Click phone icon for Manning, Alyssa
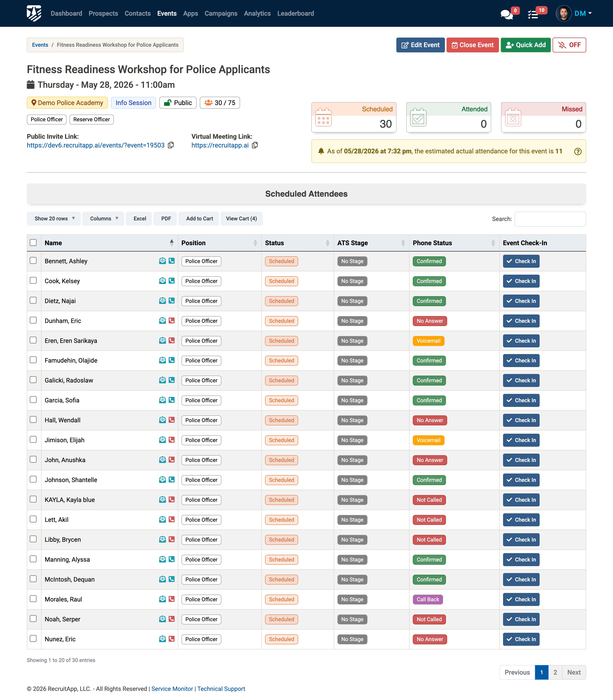The height and width of the screenshot is (700, 613). (172, 559)
